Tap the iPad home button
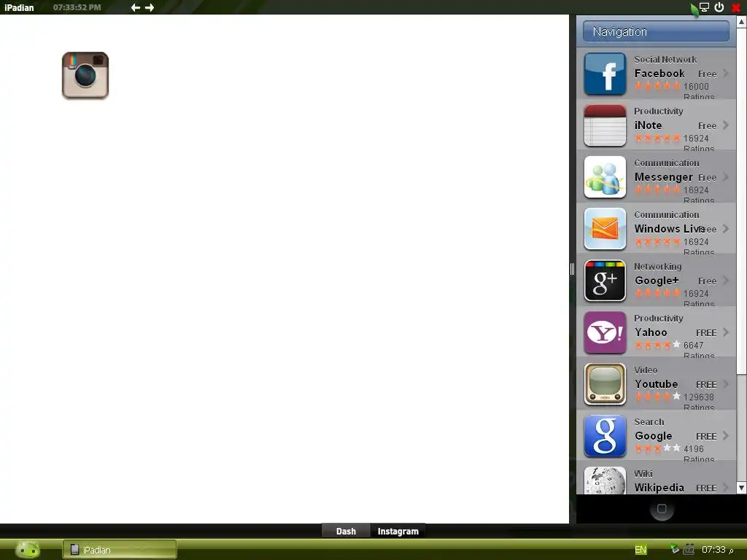The height and width of the screenshot is (560, 747). (662, 509)
